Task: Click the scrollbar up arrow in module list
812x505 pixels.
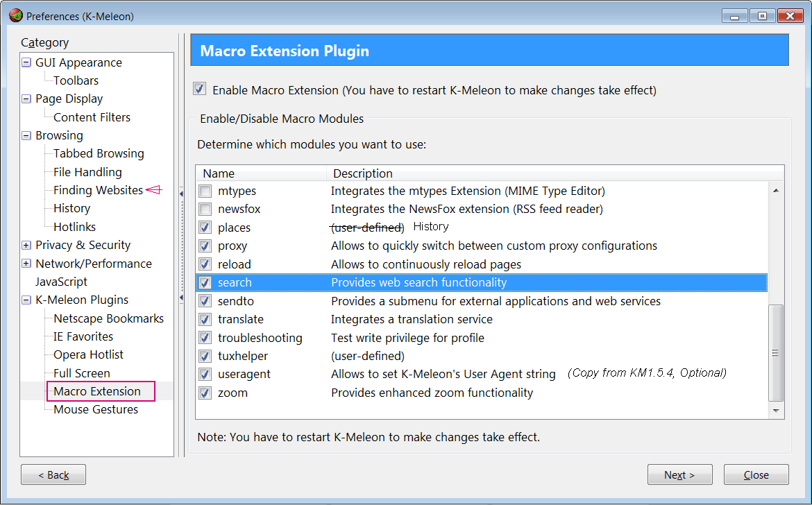Action: click(776, 191)
